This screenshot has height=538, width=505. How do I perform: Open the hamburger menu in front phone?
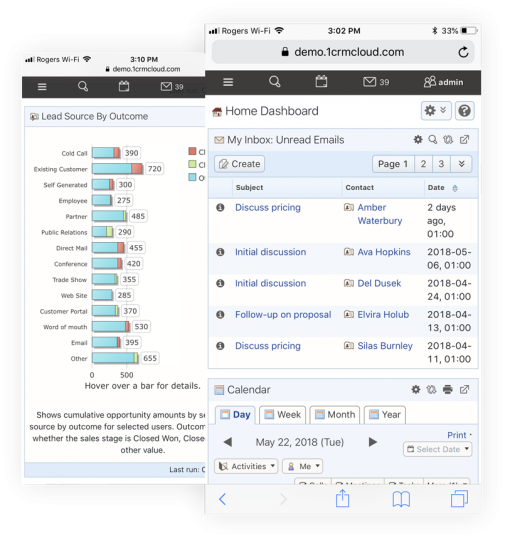228,82
